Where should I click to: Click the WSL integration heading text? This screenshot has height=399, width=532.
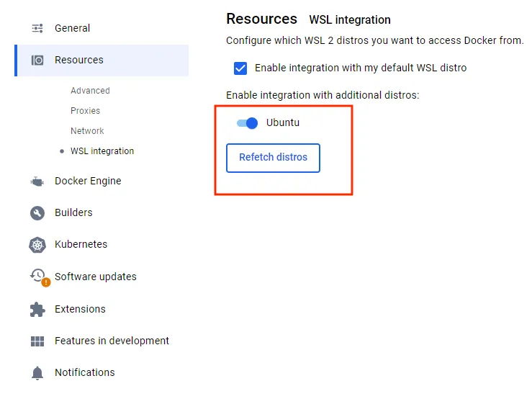point(350,20)
